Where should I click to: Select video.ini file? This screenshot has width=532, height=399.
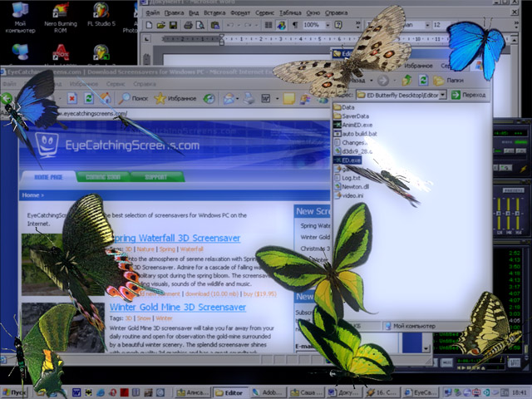(x=349, y=195)
